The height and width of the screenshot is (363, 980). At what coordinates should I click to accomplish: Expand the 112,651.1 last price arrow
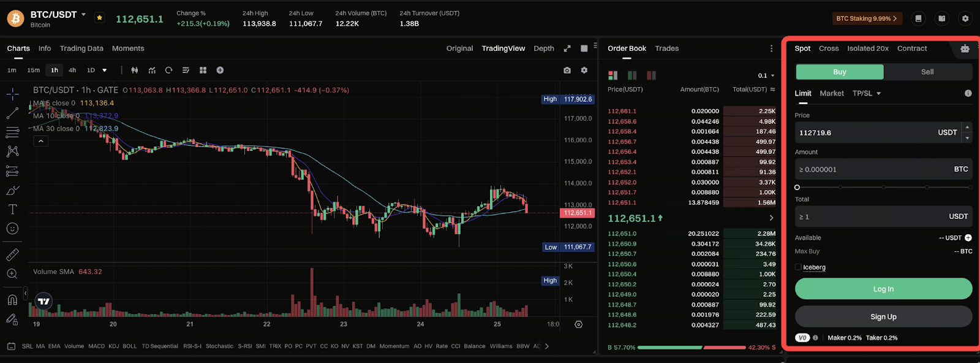tap(771, 218)
